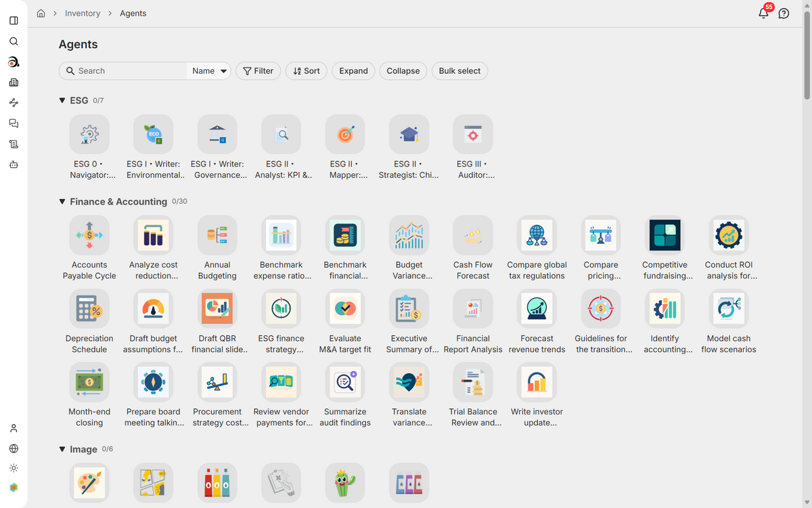This screenshot has height=508, width=812.
Task: Collapse the Image group
Action: 62,449
